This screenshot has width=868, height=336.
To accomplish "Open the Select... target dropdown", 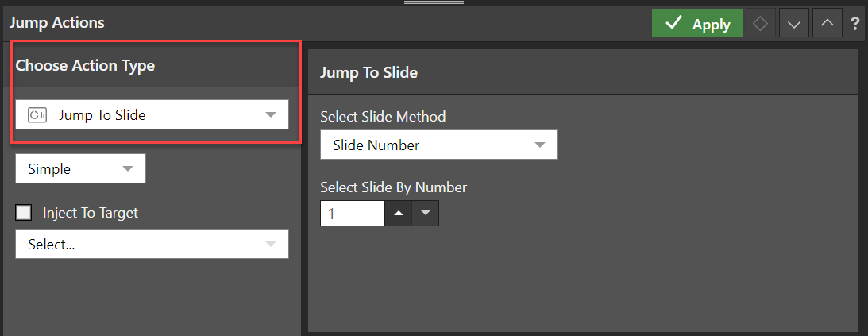I will [152, 245].
